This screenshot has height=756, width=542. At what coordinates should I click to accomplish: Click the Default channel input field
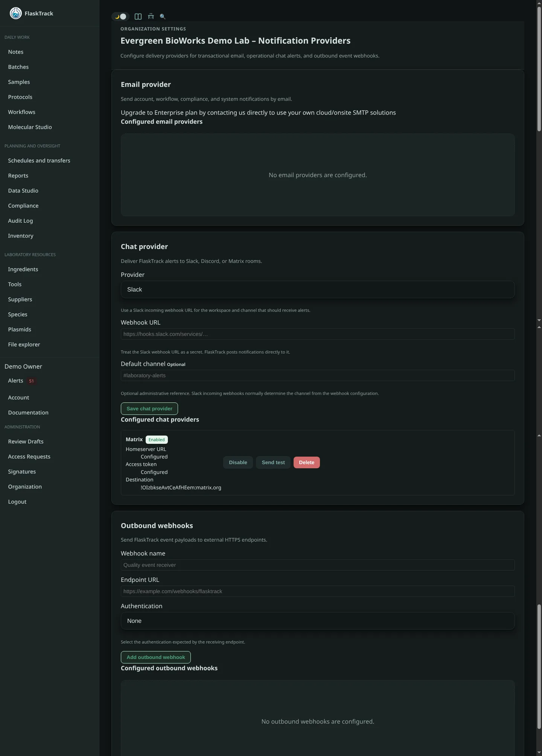click(x=318, y=375)
